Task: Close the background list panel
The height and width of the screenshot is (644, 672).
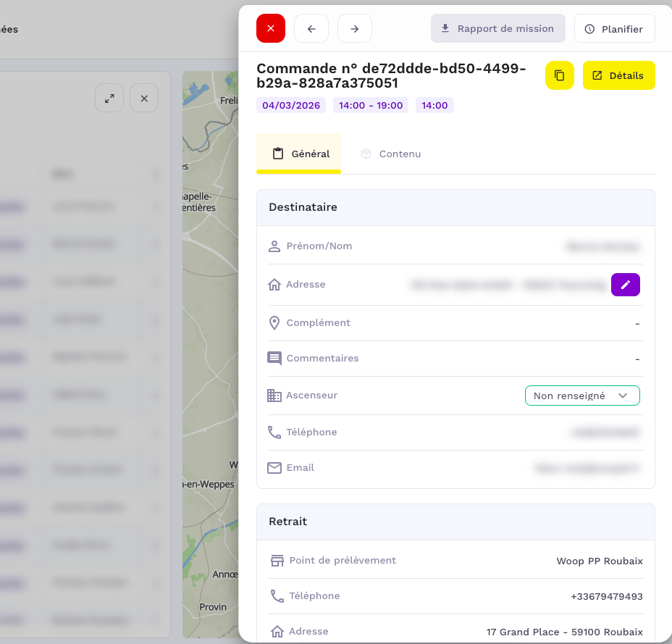Action: click(144, 98)
